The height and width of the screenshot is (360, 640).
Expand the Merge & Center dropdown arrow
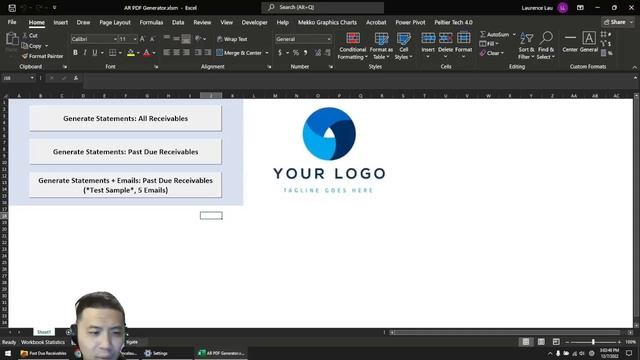pos(267,53)
